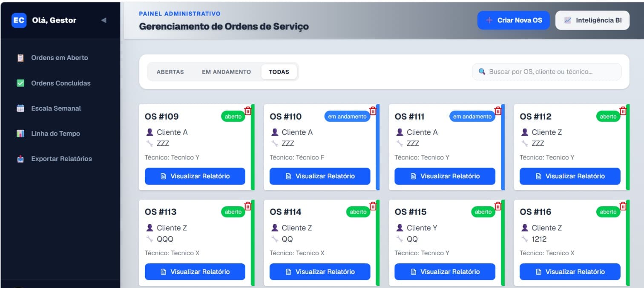Click the 'em andamento' badge on OS #111

click(472, 117)
